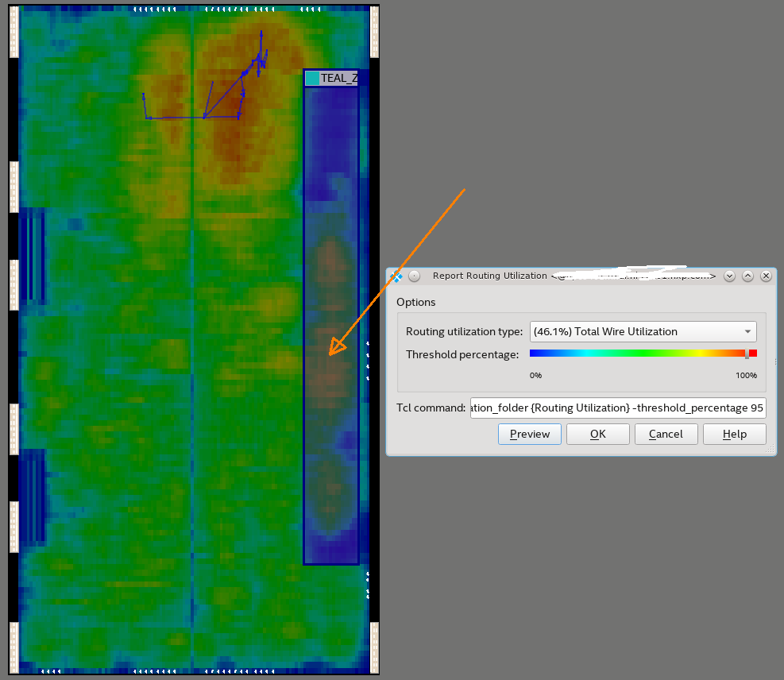
Task: Click the resize grip at dialog's bottom-right corner
Action: coord(770,450)
